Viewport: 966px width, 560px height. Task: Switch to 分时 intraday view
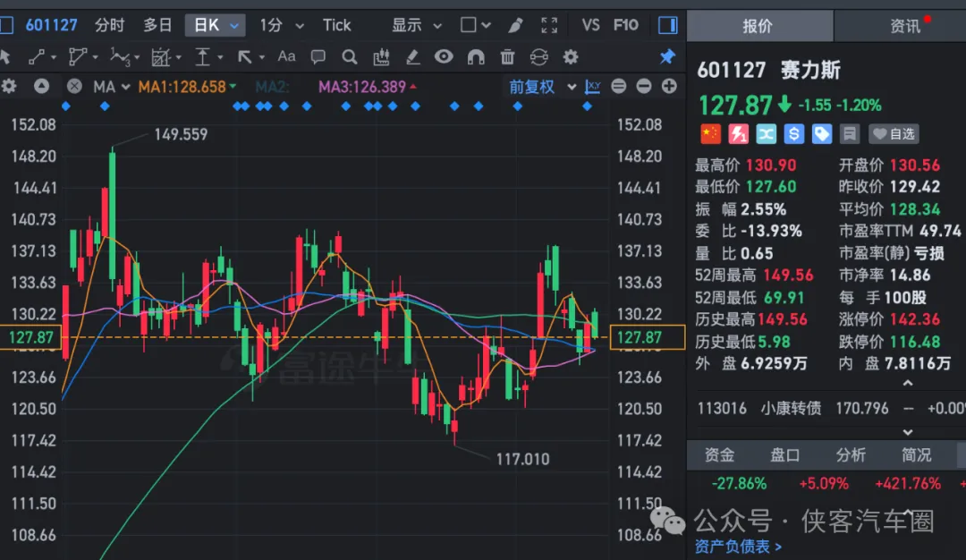click(110, 25)
